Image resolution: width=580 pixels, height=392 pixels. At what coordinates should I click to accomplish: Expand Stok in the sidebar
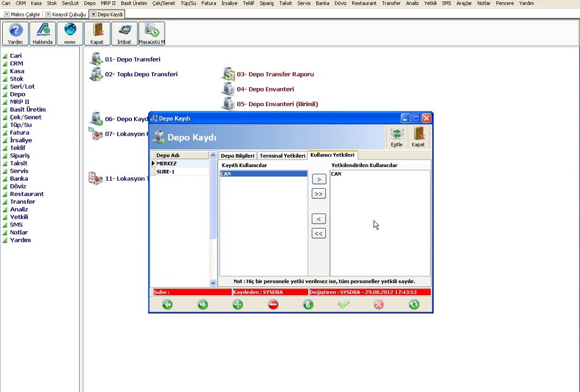pos(16,79)
